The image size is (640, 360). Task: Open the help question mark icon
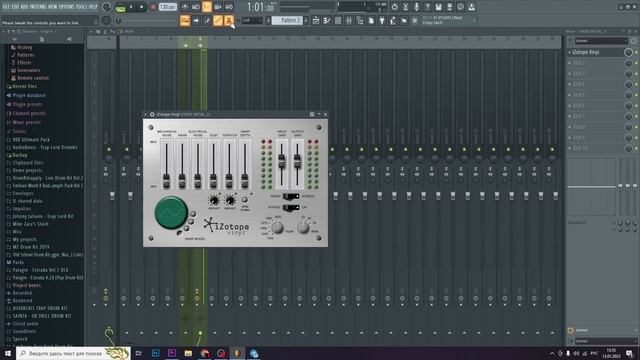pyautogui.click(x=427, y=7)
